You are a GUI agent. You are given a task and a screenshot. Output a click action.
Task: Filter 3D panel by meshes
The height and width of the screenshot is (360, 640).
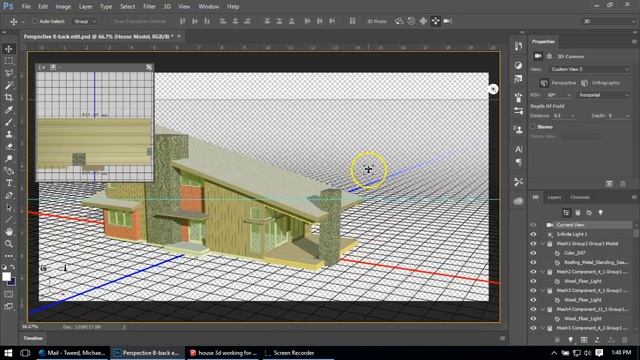(578, 213)
